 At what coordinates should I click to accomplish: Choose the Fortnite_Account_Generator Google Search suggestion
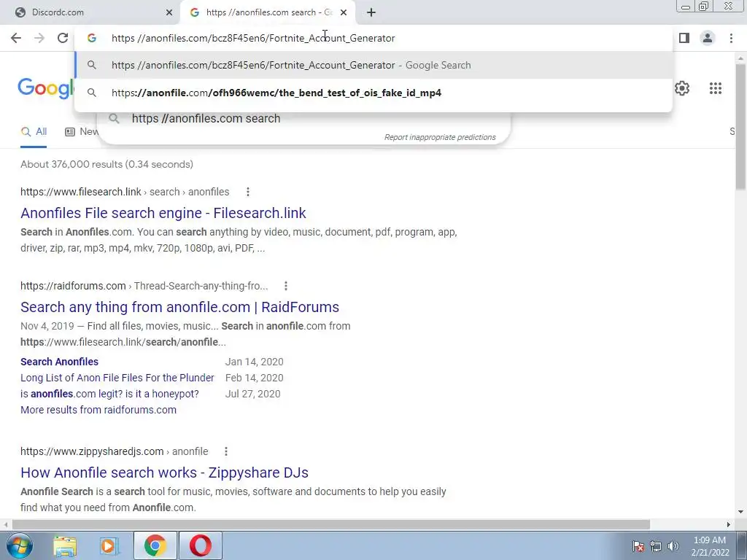click(373, 65)
